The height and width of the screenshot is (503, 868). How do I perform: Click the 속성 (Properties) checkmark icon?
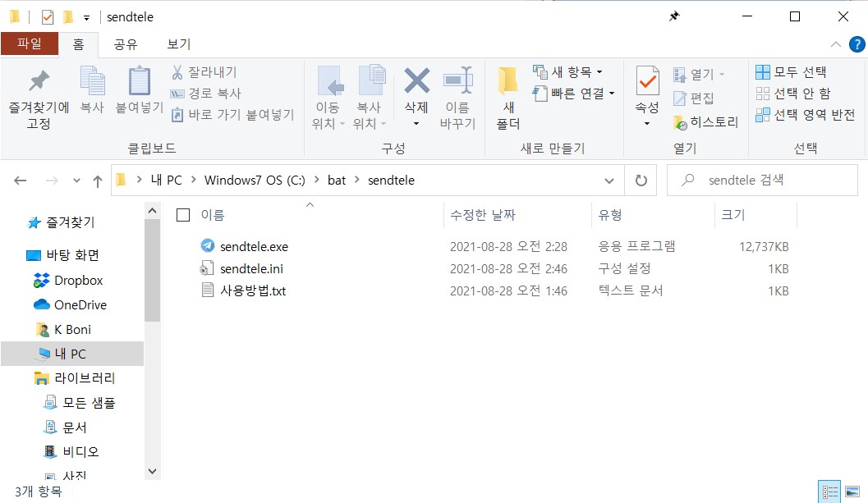pos(647,81)
